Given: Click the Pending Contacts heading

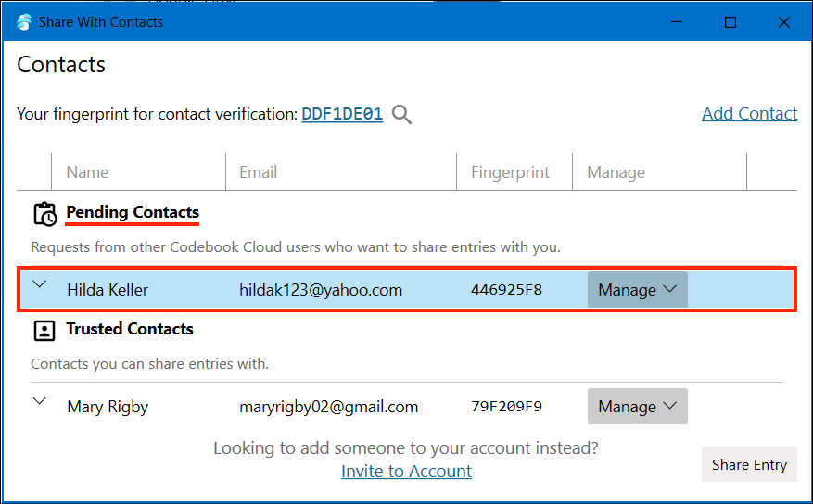Looking at the screenshot, I should 133,212.
